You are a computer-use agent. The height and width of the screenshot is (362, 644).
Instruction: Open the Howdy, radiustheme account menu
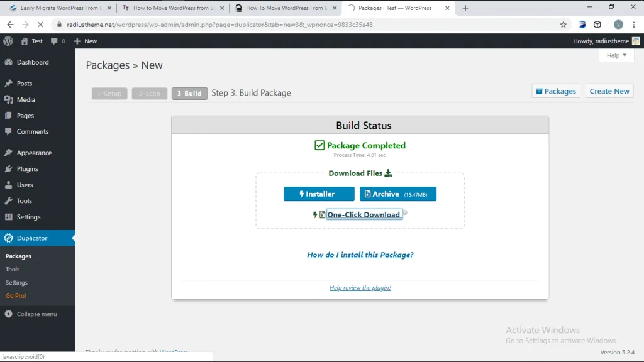coord(606,41)
